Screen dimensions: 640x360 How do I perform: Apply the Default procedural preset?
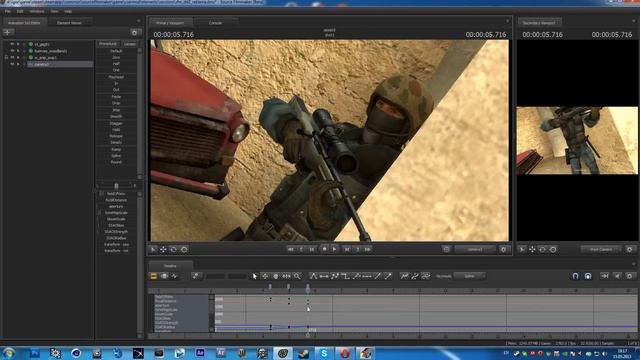coord(116,51)
